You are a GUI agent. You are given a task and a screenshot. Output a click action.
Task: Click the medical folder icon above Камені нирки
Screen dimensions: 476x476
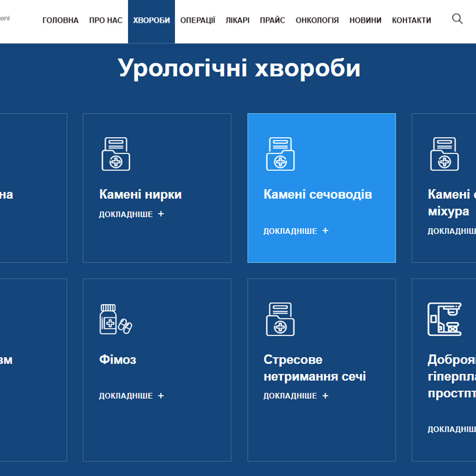[116, 154]
